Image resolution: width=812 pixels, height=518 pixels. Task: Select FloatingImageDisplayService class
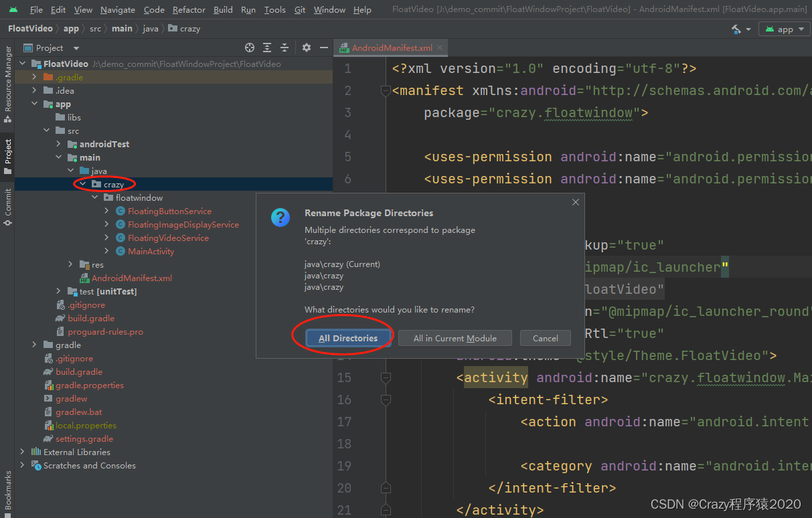tap(183, 224)
